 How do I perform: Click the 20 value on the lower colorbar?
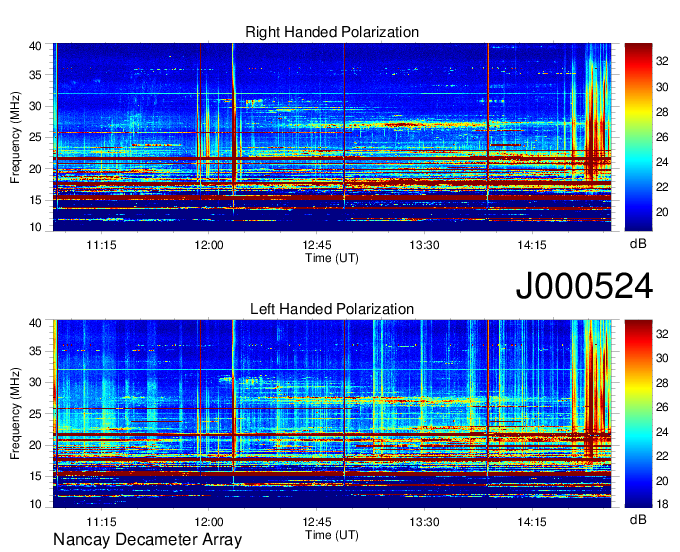pos(662,480)
